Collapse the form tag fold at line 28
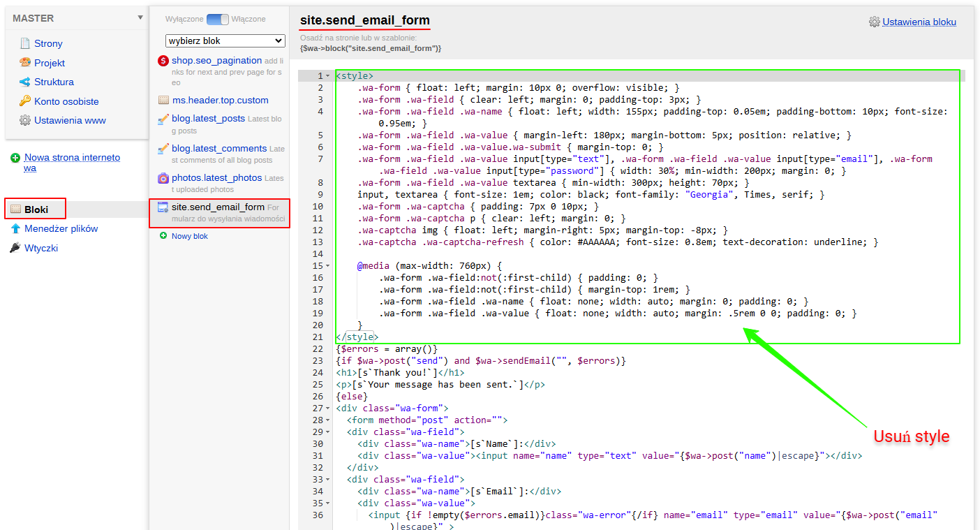The width and height of the screenshot is (980, 530). point(328,420)
